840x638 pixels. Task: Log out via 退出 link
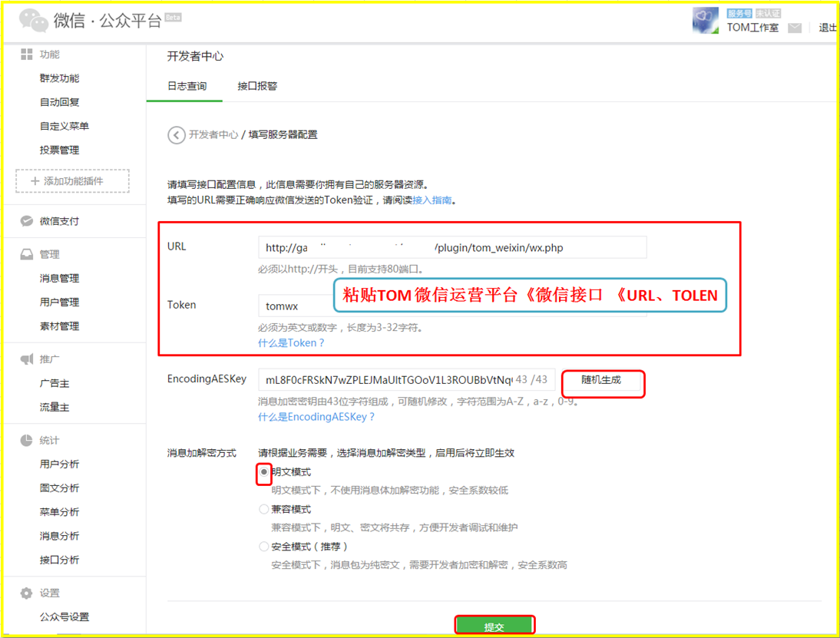[827, 28]
